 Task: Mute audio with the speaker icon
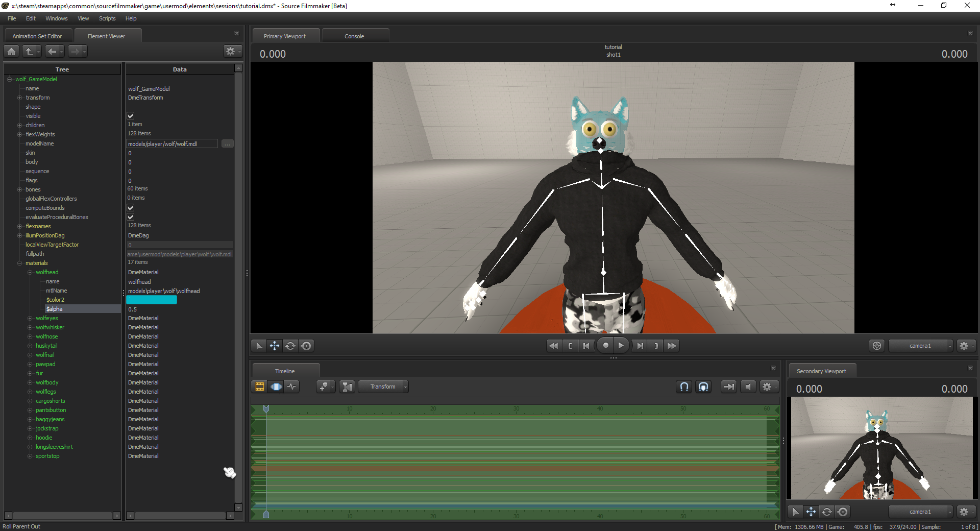pos(748,387)
